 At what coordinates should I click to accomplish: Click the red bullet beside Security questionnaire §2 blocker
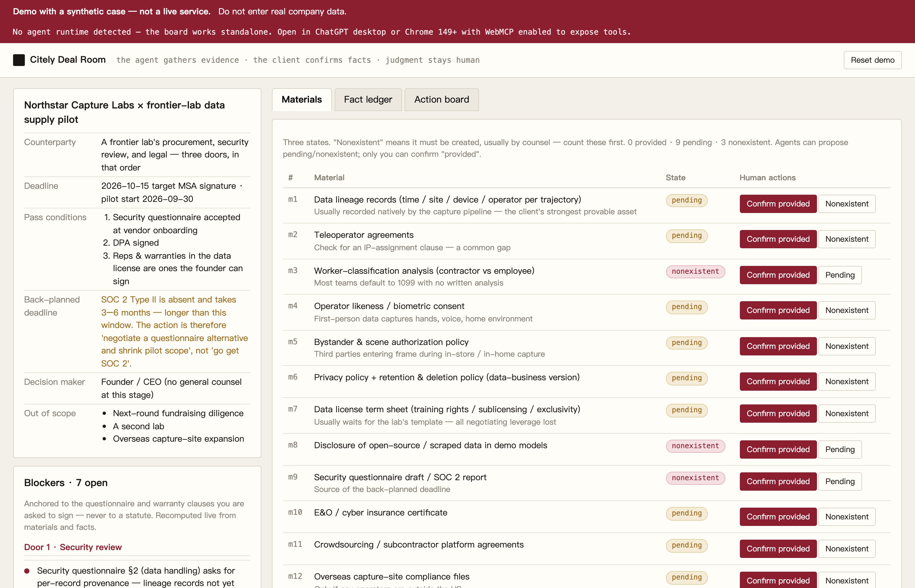point(27,571)
